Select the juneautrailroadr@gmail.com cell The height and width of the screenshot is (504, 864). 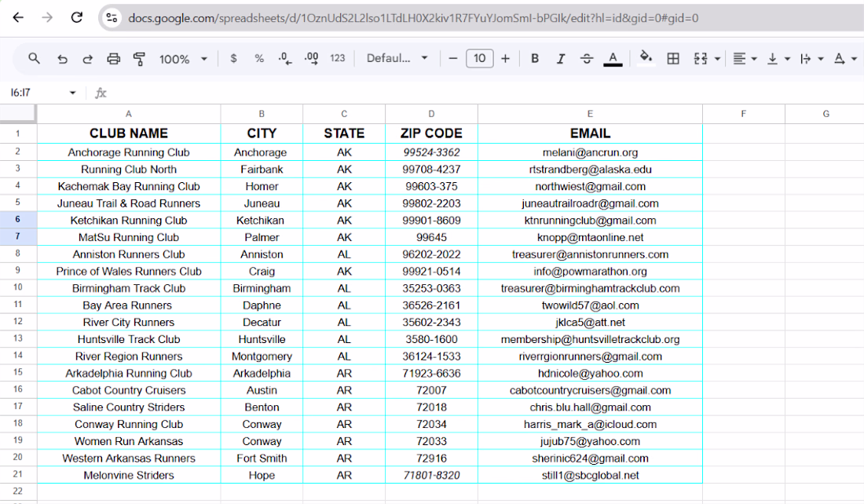coord(590,203)
